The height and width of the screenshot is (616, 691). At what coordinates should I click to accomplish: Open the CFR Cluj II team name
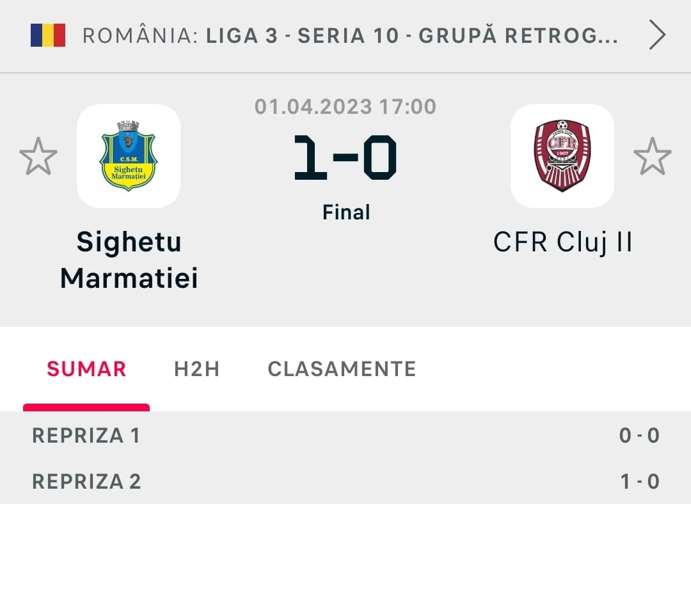click(562, 242)
